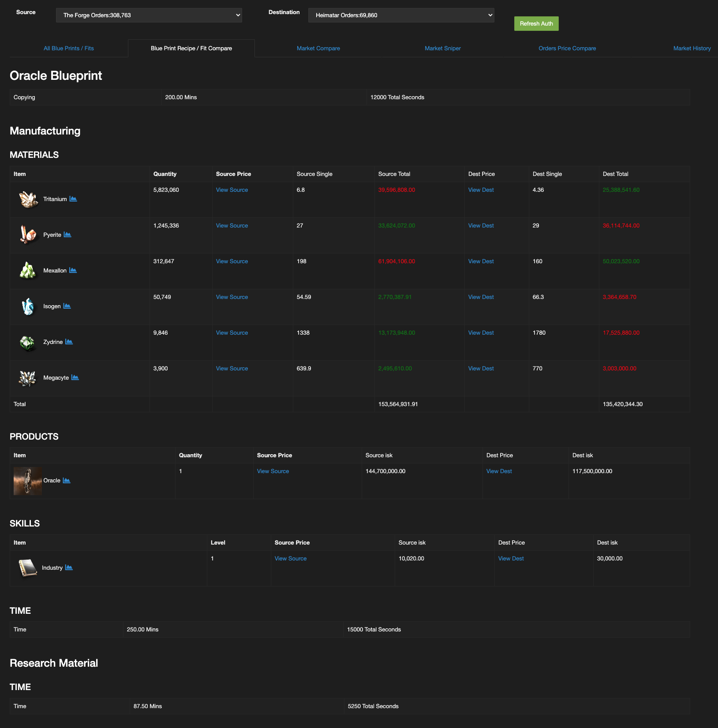Click the Isogen mineral icon
This screenshot has height=728, width=718.
(x=28, y=306)
